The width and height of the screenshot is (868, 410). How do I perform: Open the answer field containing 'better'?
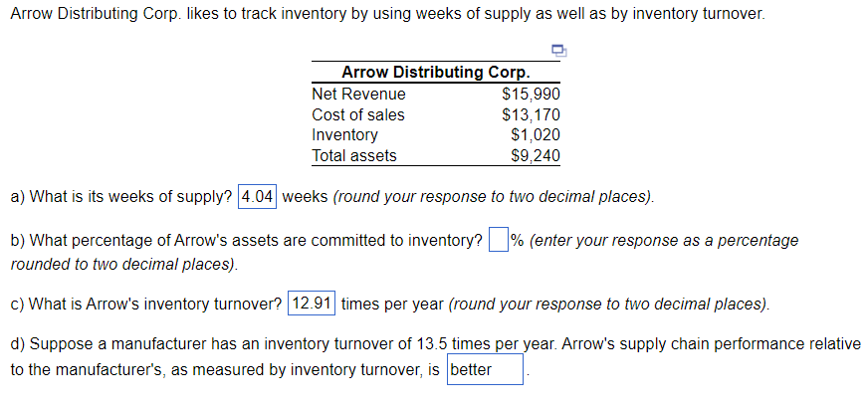pos(485,370)
